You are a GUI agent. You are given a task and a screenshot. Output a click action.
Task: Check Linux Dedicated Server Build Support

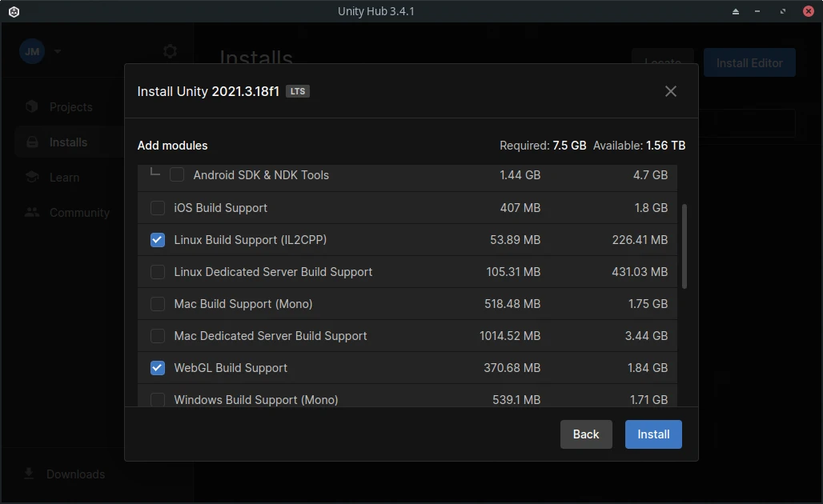158,272
